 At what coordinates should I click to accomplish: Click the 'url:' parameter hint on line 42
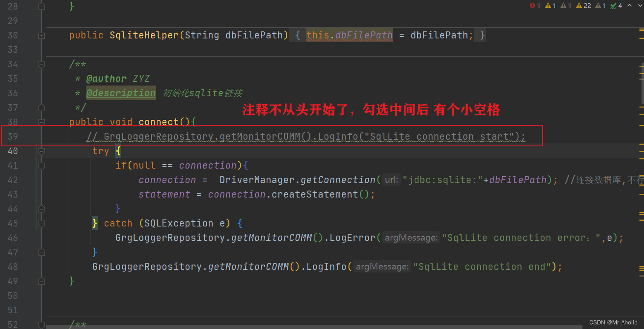click(391, 180)
